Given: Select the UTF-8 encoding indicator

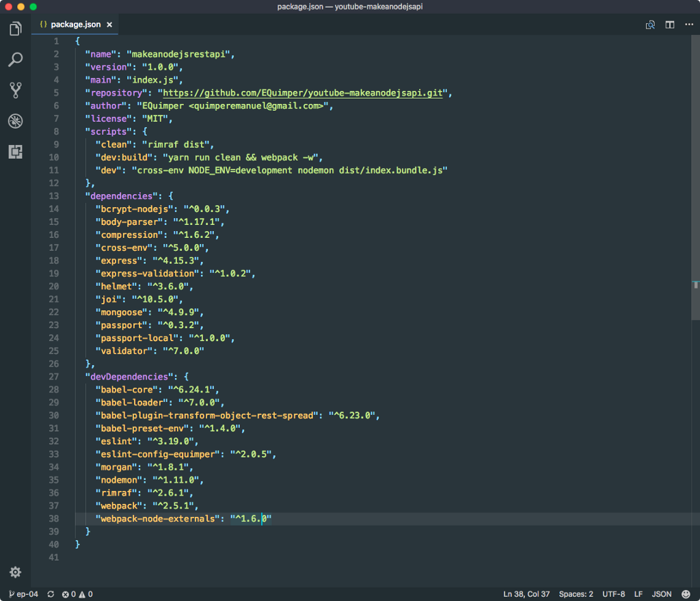Looking at the screenshot, I should pos(613,594).
